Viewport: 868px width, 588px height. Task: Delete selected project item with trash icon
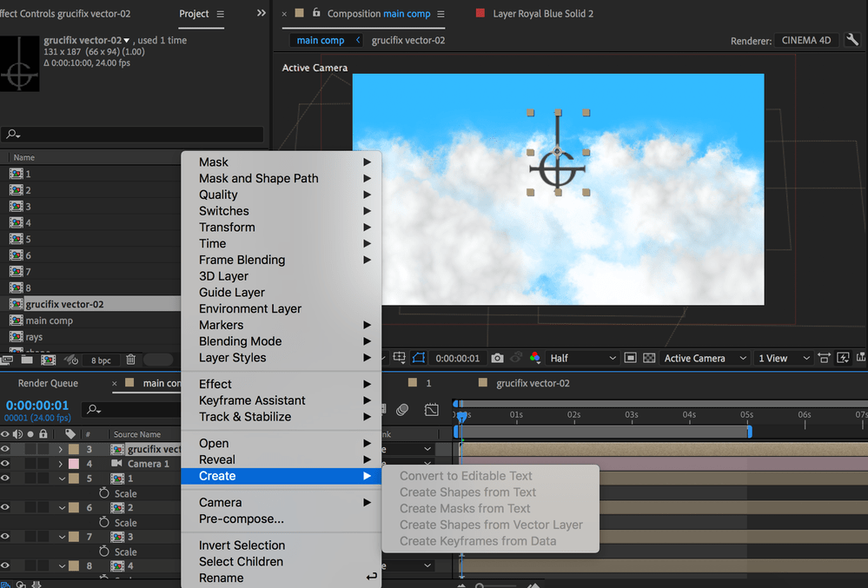130,360
